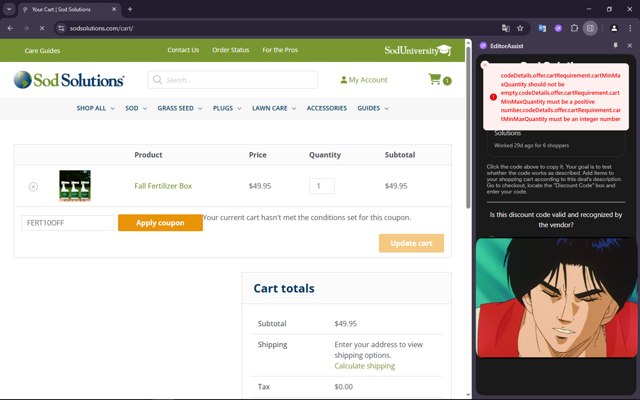
Task: Toggle the browser side panel icon
Action: coord(590,28)
